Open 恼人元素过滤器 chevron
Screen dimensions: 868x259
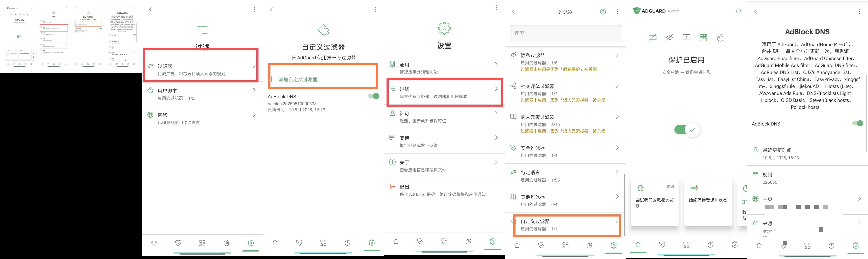tap(617, 117)
